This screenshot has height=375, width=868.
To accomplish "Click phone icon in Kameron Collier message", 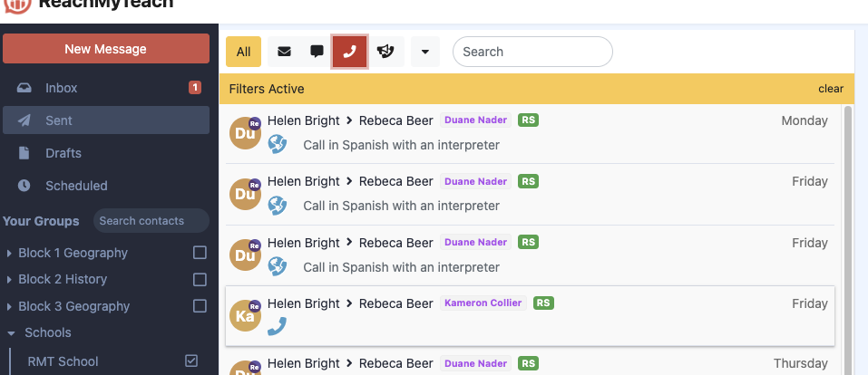I will (x=278, y=326).
